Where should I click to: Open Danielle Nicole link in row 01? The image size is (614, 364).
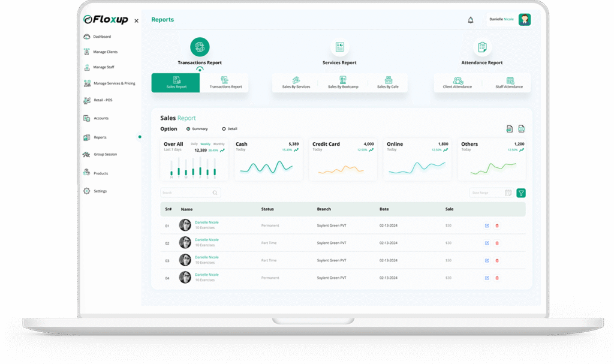[207, 222]
